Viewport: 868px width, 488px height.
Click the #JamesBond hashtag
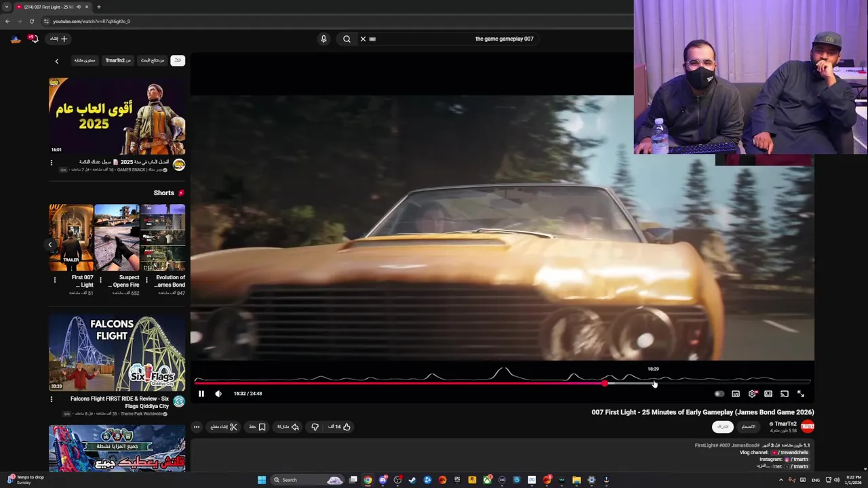[x=745, y=445]
